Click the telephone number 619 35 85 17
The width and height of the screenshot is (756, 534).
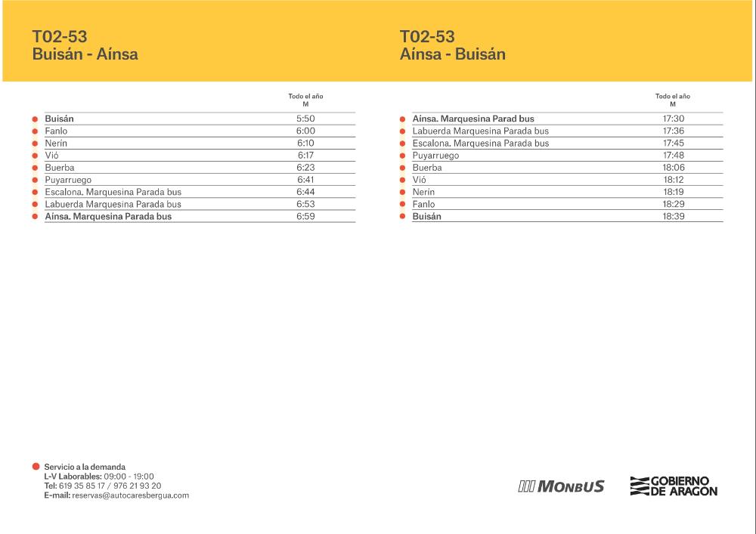point(84,486)
